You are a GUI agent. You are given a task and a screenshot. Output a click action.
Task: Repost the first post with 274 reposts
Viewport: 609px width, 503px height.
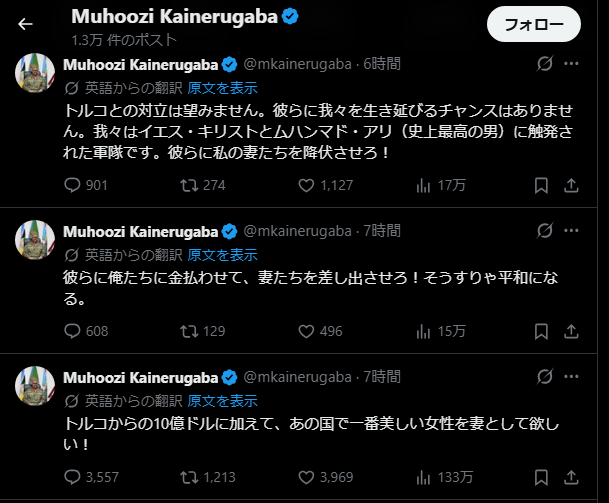[x=189, y=184]
